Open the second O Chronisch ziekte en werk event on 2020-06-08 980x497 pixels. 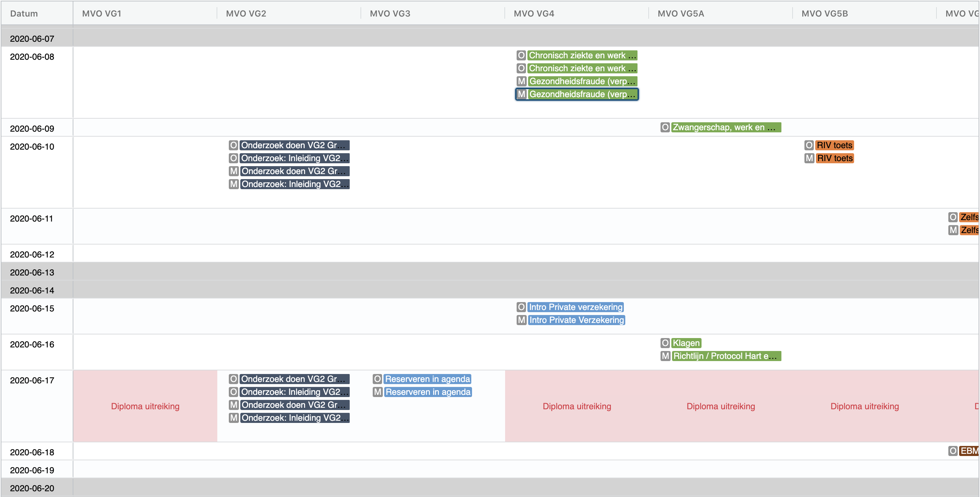[x=577, y=68]
